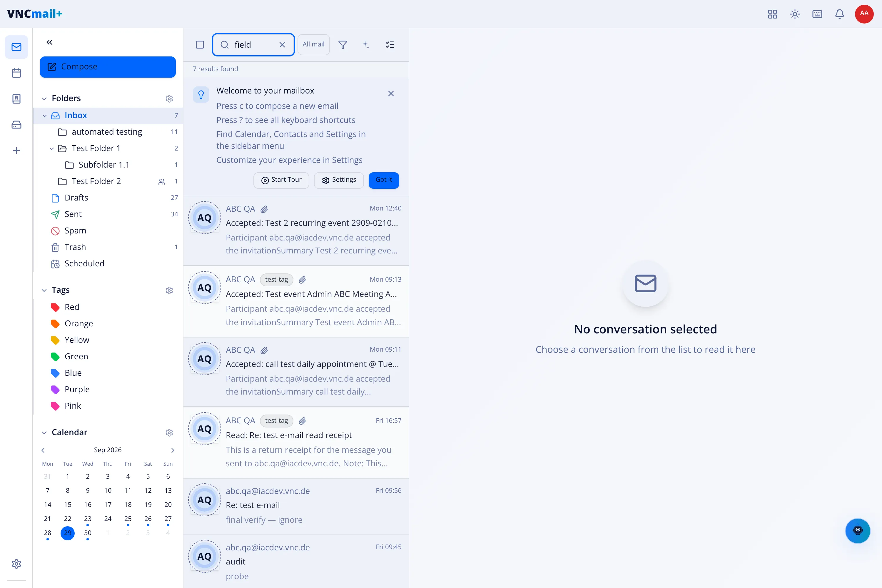Open the list view options icon

pyautogui.click(x=390, y=45)
